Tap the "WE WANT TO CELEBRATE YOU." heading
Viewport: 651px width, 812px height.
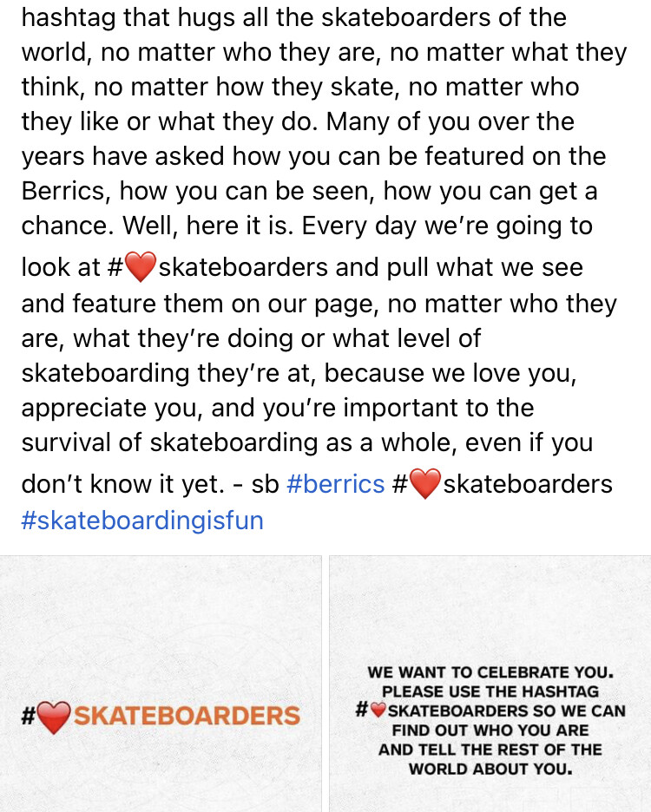490,672
